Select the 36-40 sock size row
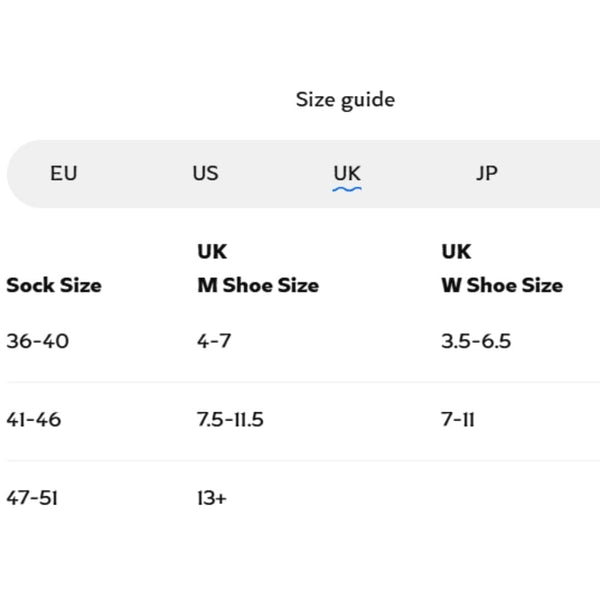This screenshot has height=600, width=600. pos(300,341)
